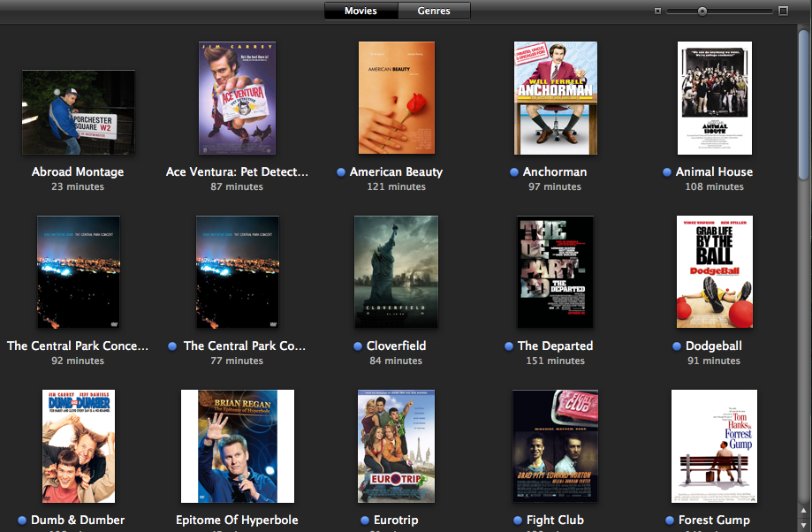Click the scrollbar down arrow
Screen dimensions: 812x532
(x=804, y=525)
